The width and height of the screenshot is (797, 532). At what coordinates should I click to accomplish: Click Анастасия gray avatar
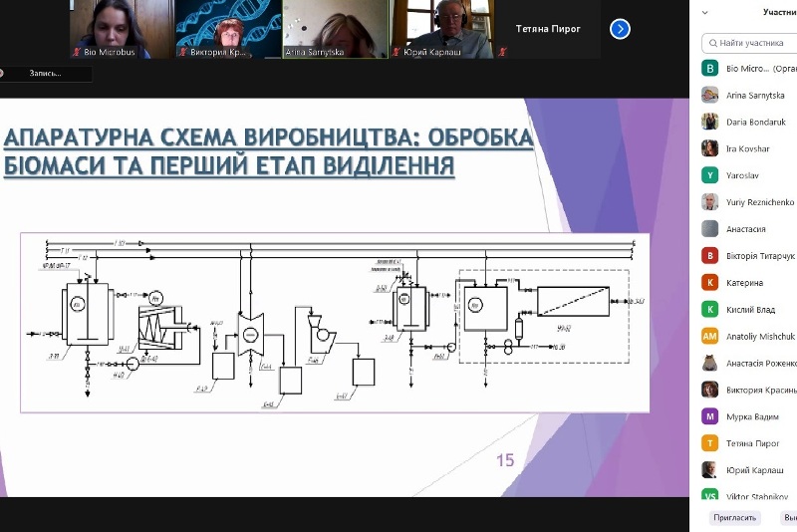[x=709, y=229]
